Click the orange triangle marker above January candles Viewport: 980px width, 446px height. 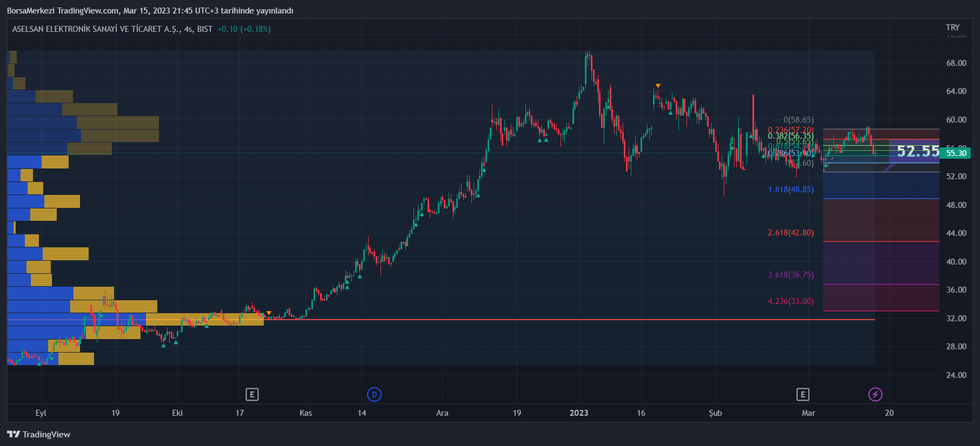tap(658, 86)
